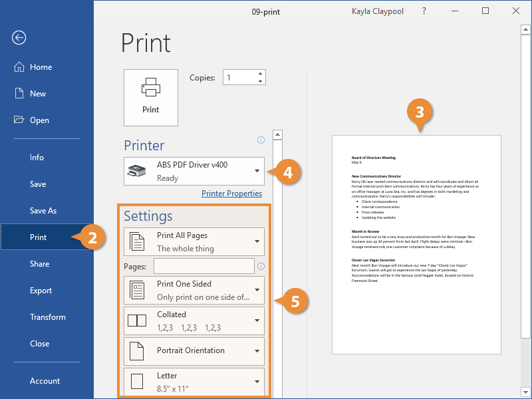
Task: Open Printer Properties link
Action: (x=231, y=193)
